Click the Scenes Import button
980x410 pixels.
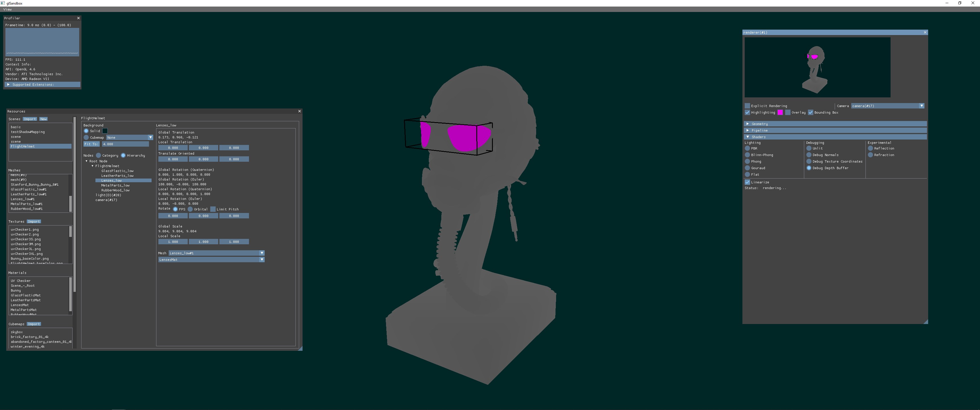pos(30,119)
